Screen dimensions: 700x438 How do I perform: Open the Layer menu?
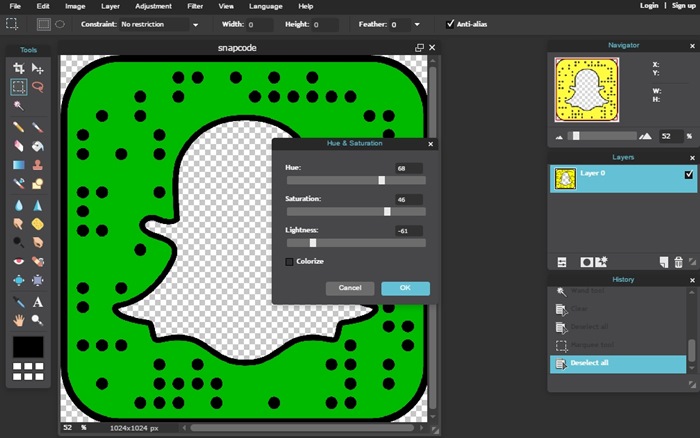click(110, 6)
